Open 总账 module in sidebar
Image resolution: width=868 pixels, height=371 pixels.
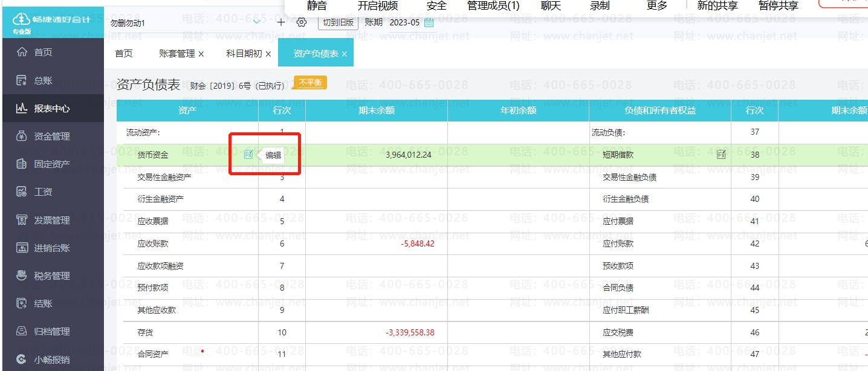pyautogui.click(x=43, y=80)
